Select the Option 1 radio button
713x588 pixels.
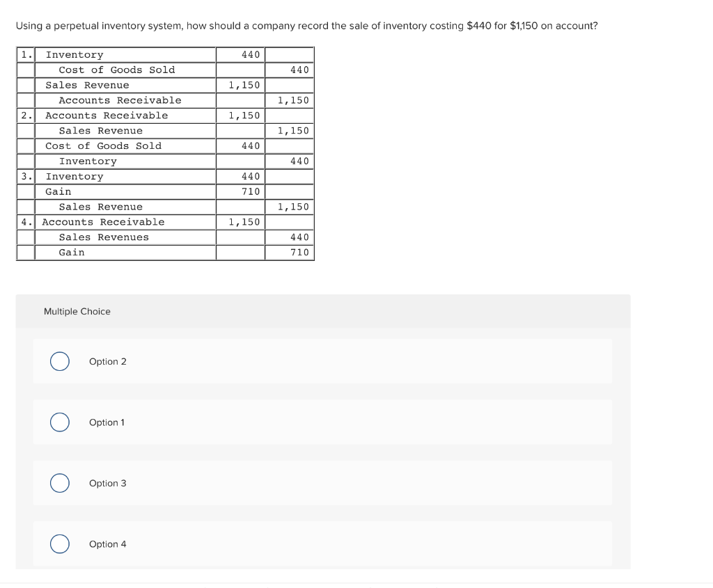(59, 422)
